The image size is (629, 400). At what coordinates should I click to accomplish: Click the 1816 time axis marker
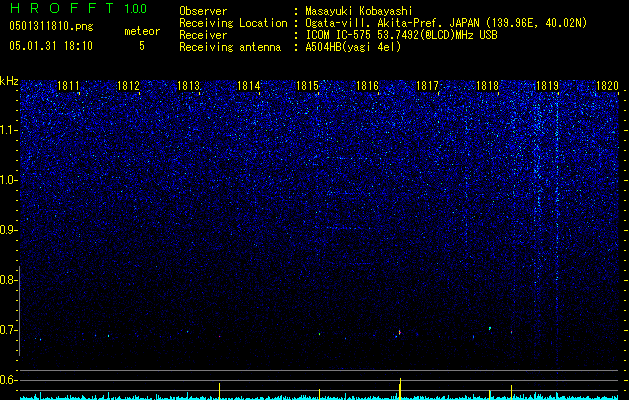coord(367,86)
